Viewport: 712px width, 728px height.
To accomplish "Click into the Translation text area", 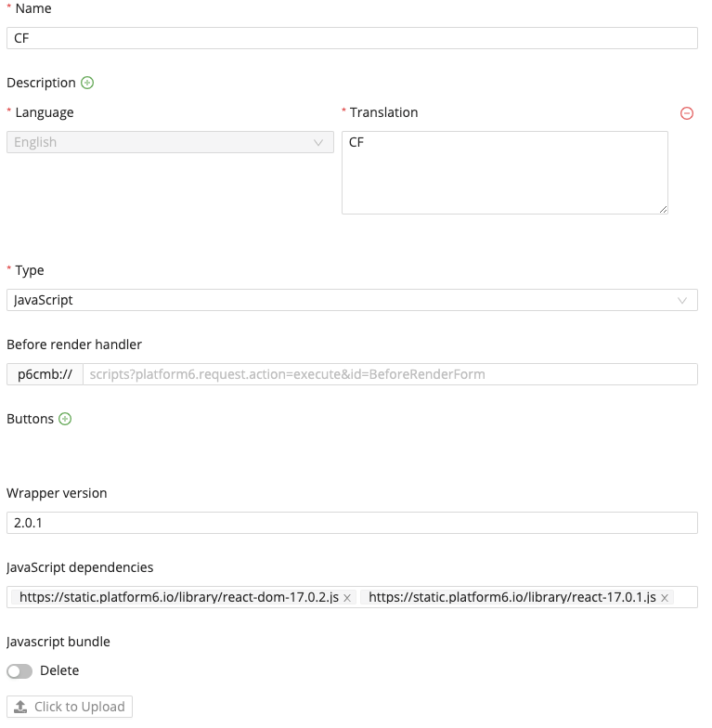I will point(504,173).
